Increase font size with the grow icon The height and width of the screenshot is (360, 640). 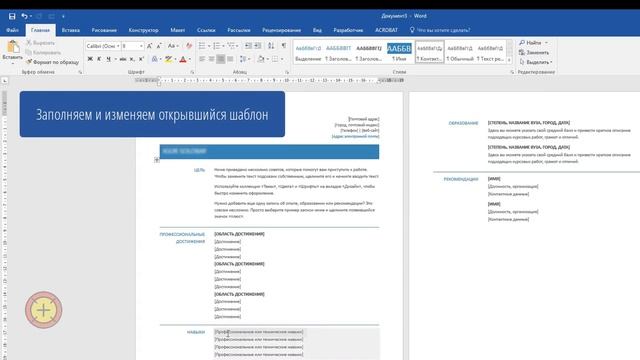click(x=150, y=46)
